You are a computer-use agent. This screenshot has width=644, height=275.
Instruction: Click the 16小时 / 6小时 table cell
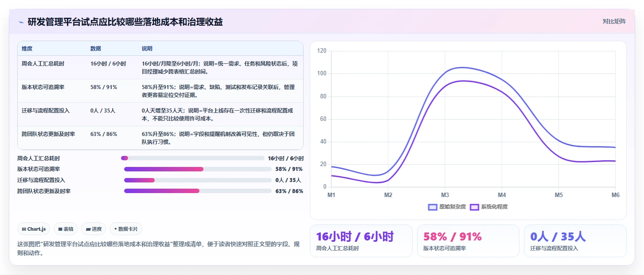pos(108,64)
